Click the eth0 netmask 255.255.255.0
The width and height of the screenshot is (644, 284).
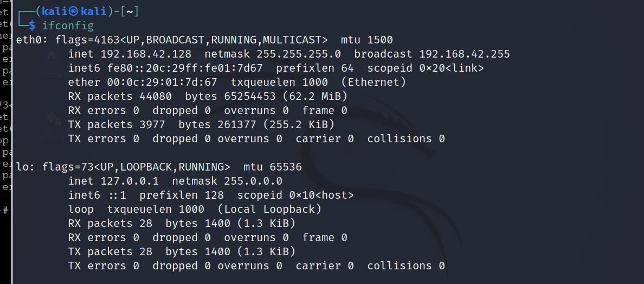[299, 54]
